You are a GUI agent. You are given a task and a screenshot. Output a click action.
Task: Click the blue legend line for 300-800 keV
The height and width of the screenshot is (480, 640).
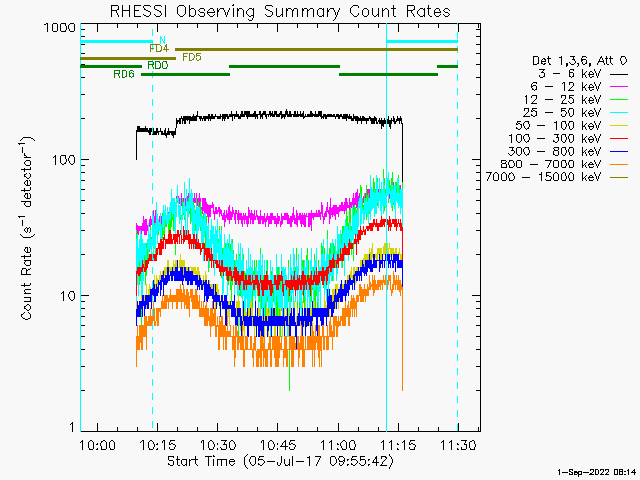click(619, 152)
